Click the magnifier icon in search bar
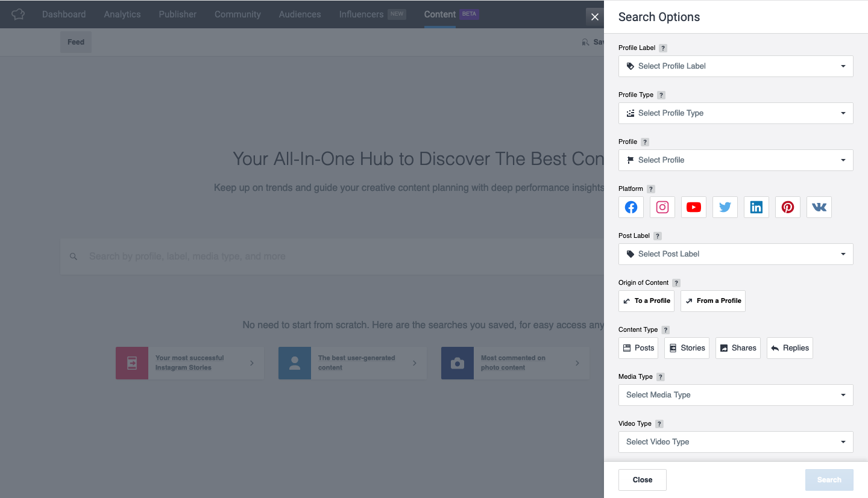The width and height of the screenshot is (868, 498). click(74, 257)
